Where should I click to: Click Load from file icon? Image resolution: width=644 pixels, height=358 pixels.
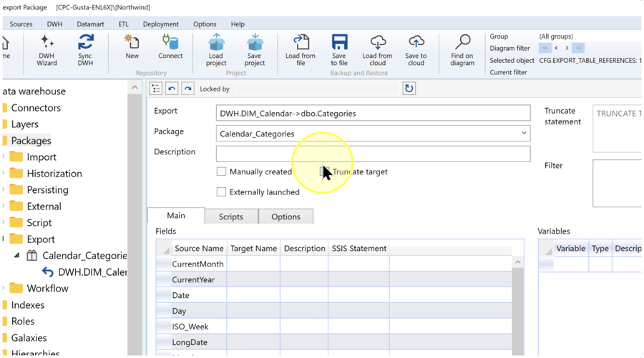coord(301,51)
